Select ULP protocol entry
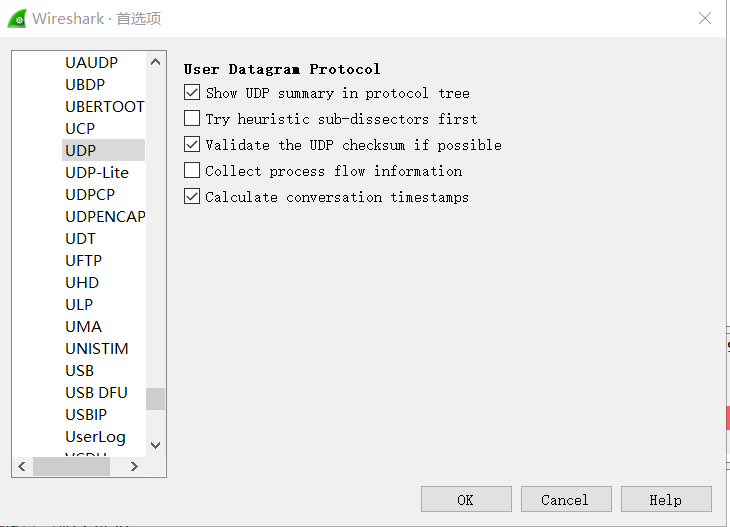 click(79, 304)
